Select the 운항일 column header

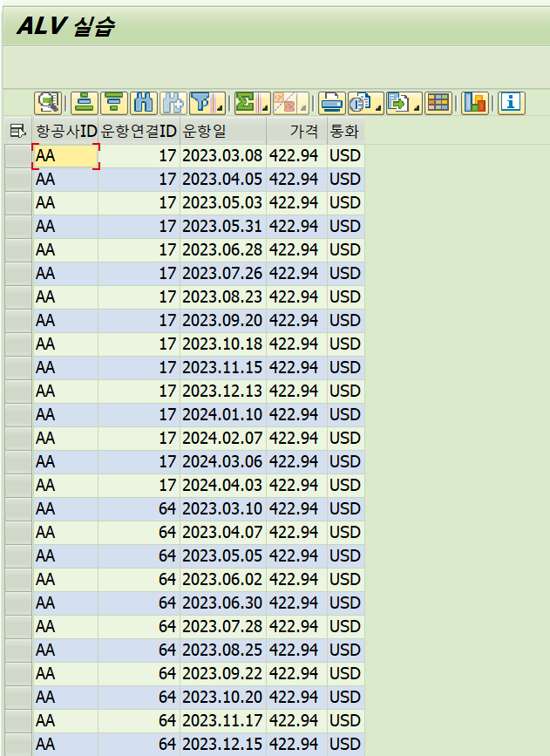pos(222,131)
